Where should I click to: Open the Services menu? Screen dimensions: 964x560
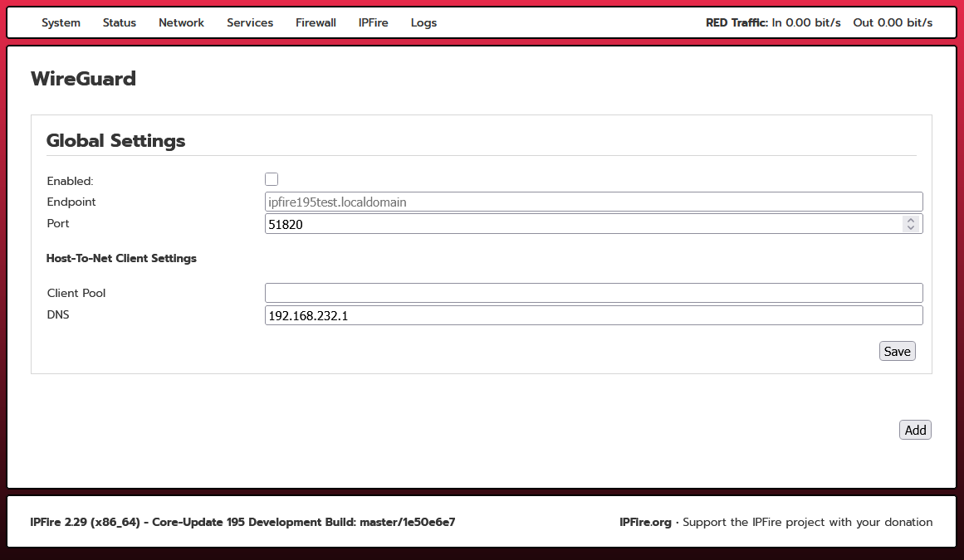coord(250,22)
